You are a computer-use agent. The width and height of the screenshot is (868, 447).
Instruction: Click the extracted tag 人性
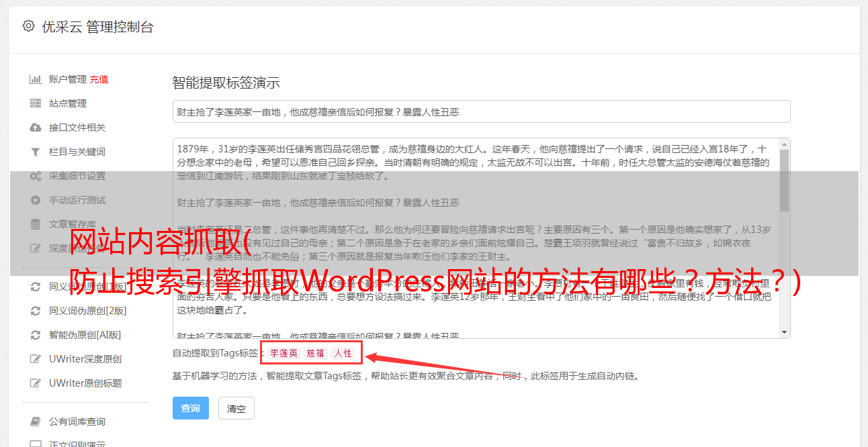click(343, 353)
